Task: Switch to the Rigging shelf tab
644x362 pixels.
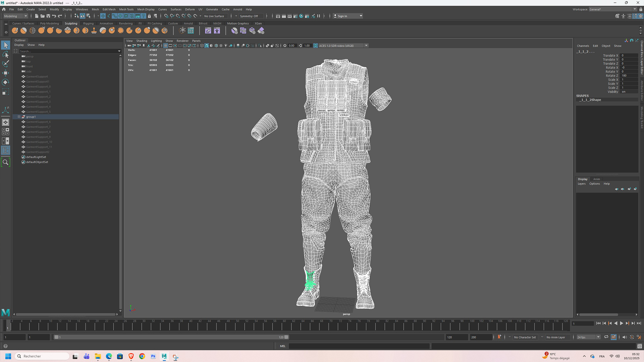Action: point(88,23)
